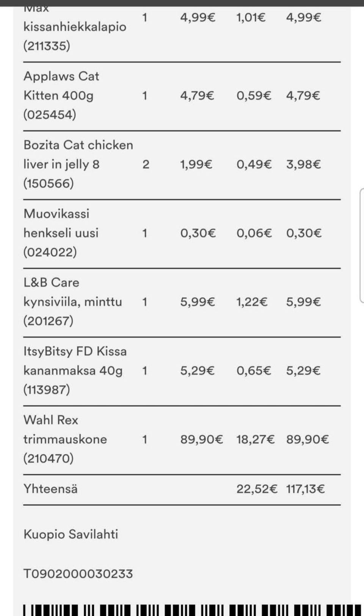Viewport: 364px width, 616px height.
Task: Click the Max kissanhiekkalapio product name
Action: [x=74, y=27]
